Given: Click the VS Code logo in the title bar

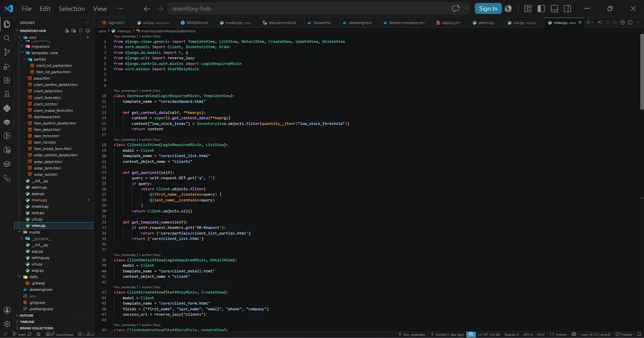Looking at the screenshot, I should coord(8,9).
